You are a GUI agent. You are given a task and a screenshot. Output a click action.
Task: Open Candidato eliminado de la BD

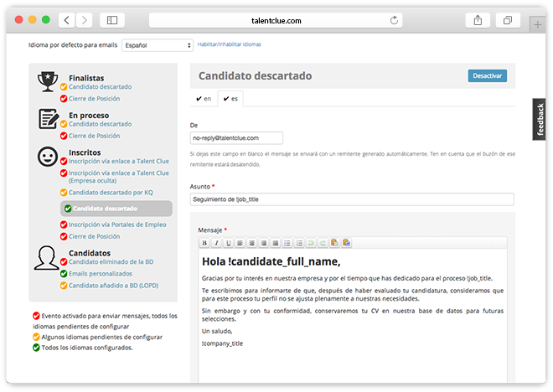111,262
